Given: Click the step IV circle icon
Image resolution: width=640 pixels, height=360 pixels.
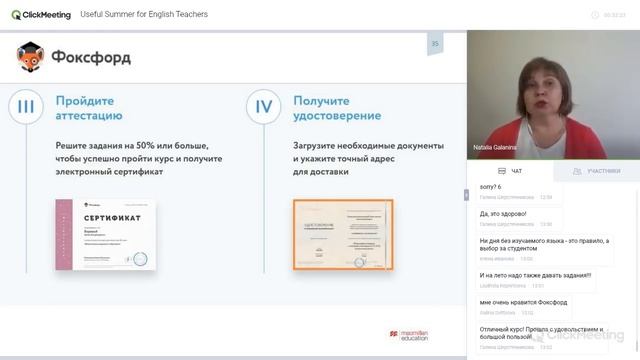Looking at the screenshot, I should click(x=264, y=107).
